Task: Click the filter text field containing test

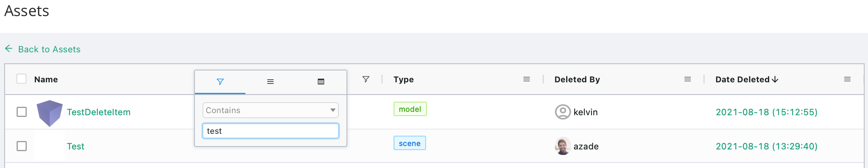Action: point(271,131)
